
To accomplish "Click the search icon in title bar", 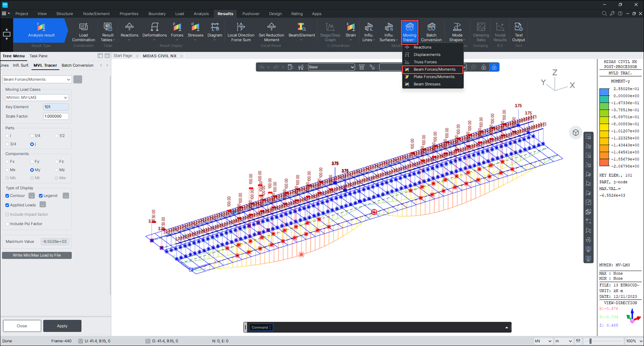I will pos(604,14).
